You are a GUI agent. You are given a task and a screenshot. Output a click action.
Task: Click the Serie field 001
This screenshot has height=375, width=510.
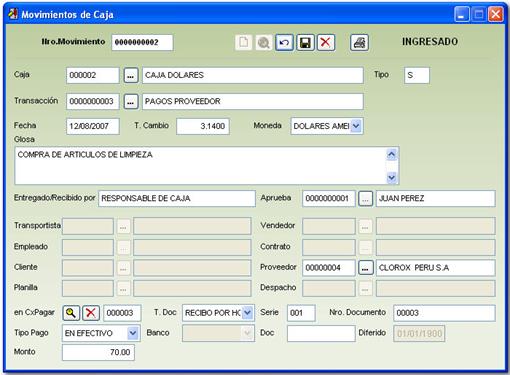point(301,313)
